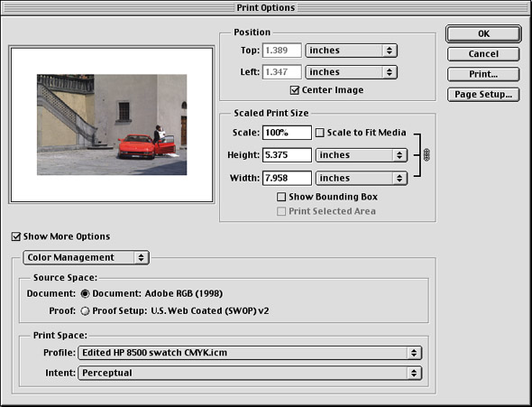Open the Width units dropdown
Viewport: 532px width, 407px height.
[x=362, y=178]
